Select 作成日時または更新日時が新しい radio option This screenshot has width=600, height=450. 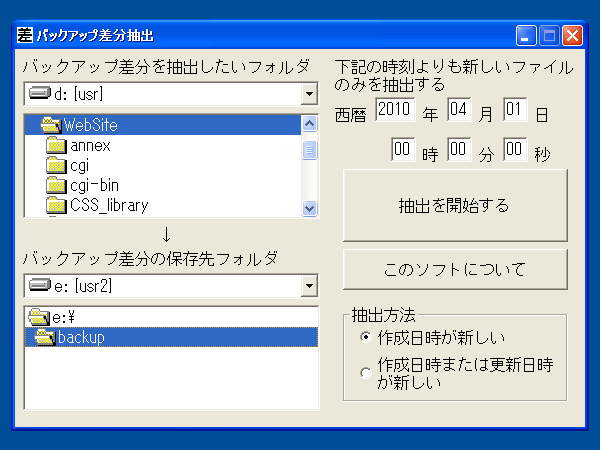click(x=366, y=373)
